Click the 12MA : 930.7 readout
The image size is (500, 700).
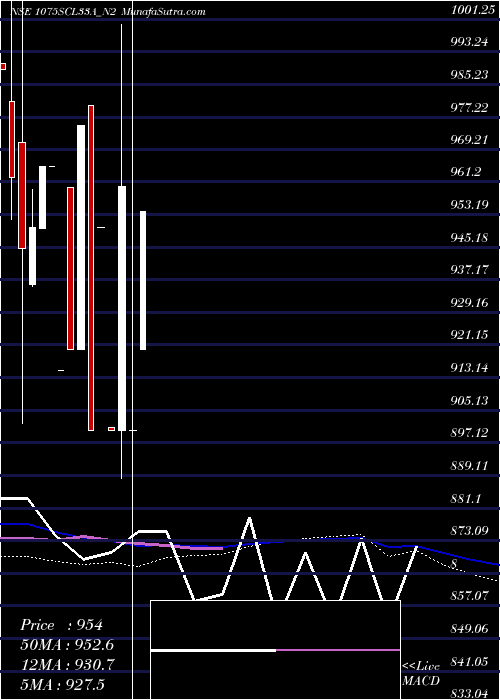click(x=67, y=665)
